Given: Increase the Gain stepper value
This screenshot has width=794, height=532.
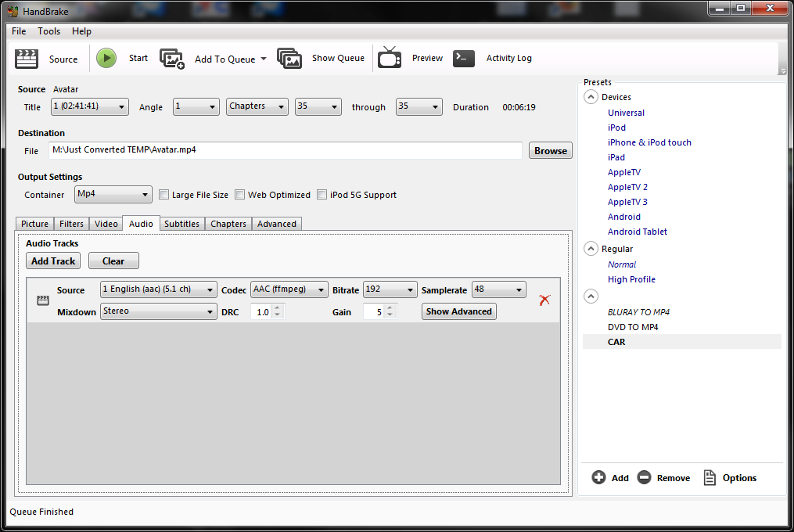Looking at the screenshot, I should point(390,308).
